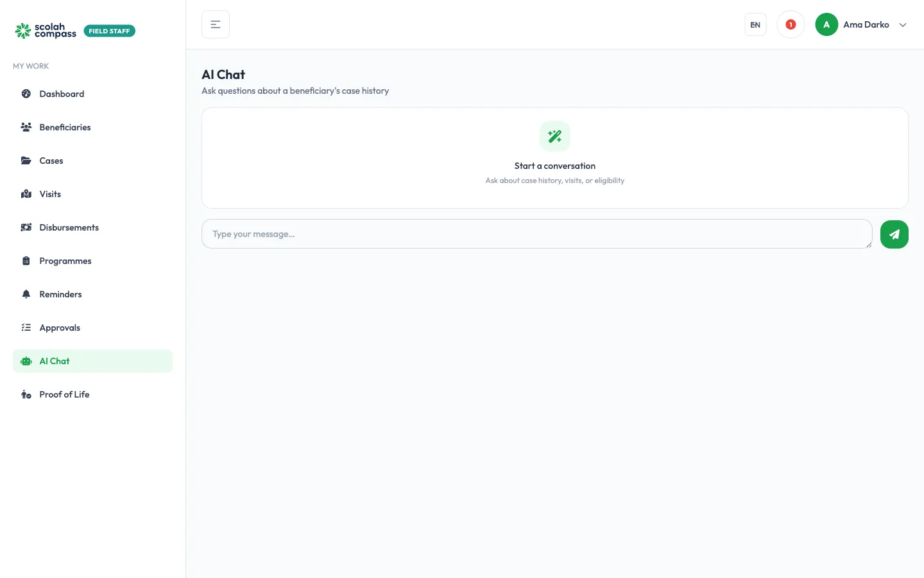Click the Dashboard gauge icon
Viewport: 924px width, 578px height.
26,94
